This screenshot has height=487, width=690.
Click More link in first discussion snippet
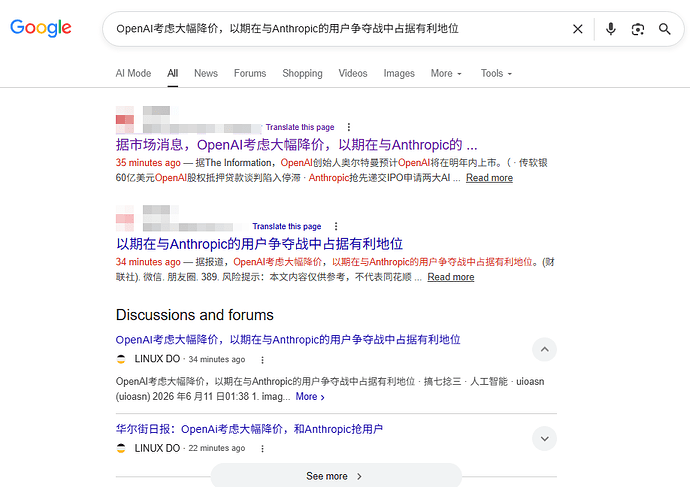click(x=310, y=396)
